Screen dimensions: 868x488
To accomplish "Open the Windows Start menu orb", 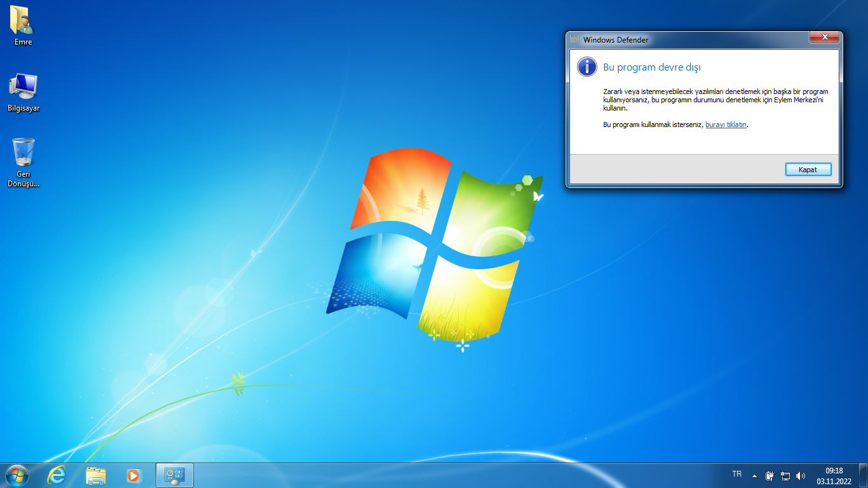I will [17, 475].
